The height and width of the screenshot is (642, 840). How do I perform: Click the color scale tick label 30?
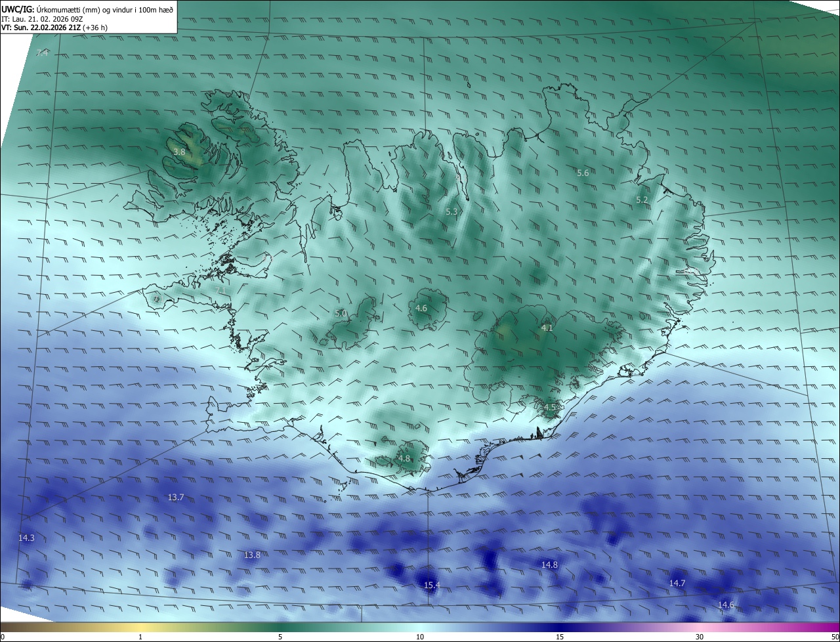pos(700,637)
